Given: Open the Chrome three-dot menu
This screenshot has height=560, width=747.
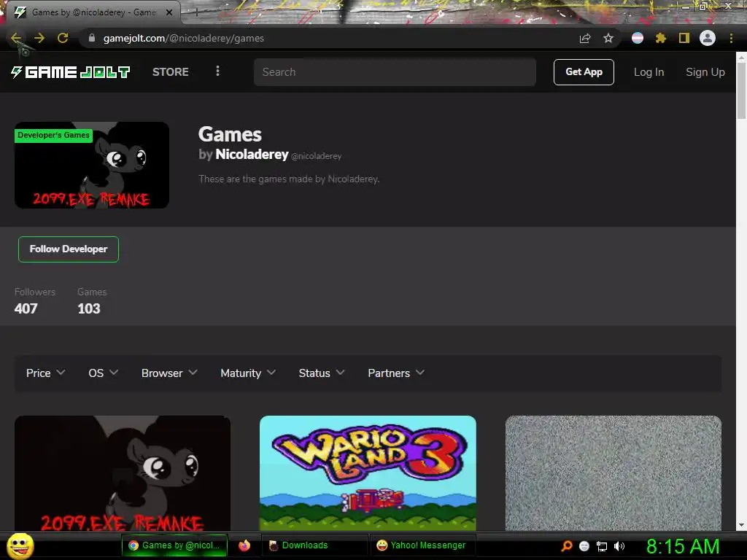Looking at the screenshot, I should tap(731, 38).
